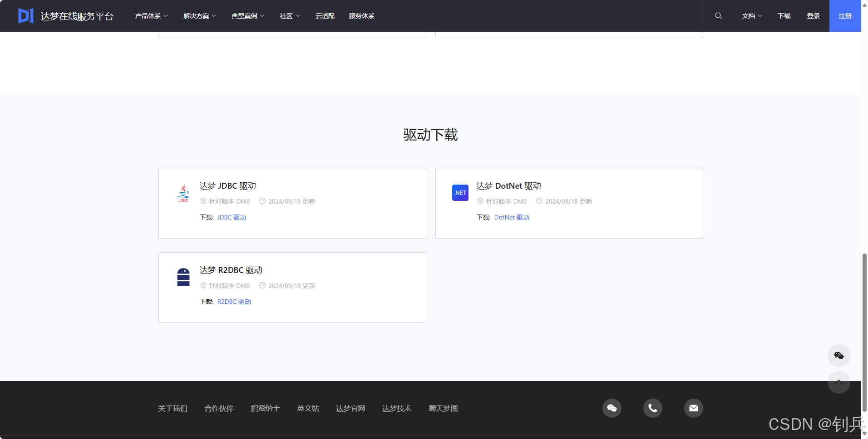This screenshot has height=439, width=868.
Task: Select the 云适配 menu item
Action: click(x=325, y=15)
